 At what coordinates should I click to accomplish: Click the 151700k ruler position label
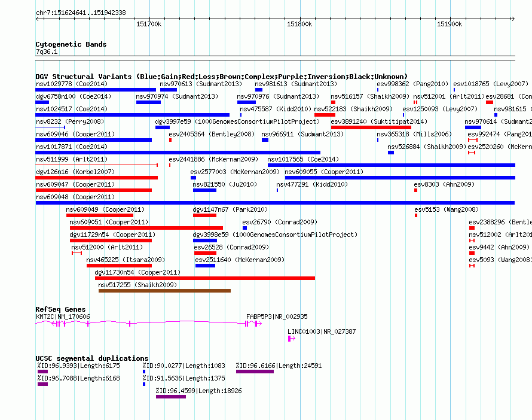coord(149,25)
